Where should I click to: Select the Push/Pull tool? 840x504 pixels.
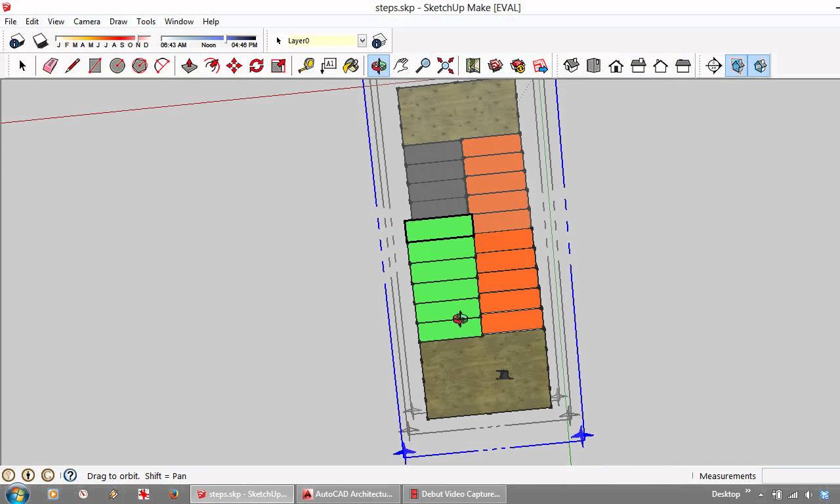click(189, 66)
